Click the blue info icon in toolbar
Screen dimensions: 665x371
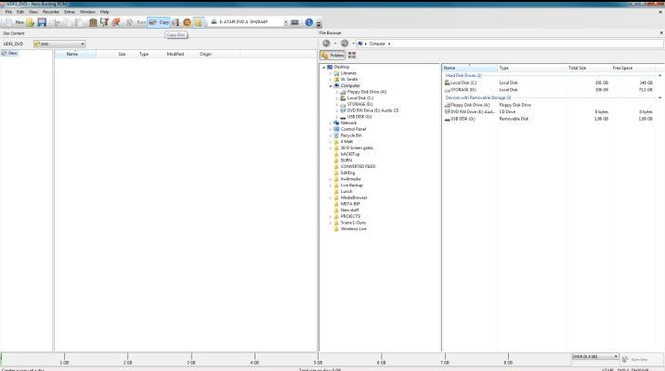(x=309, y=22)
